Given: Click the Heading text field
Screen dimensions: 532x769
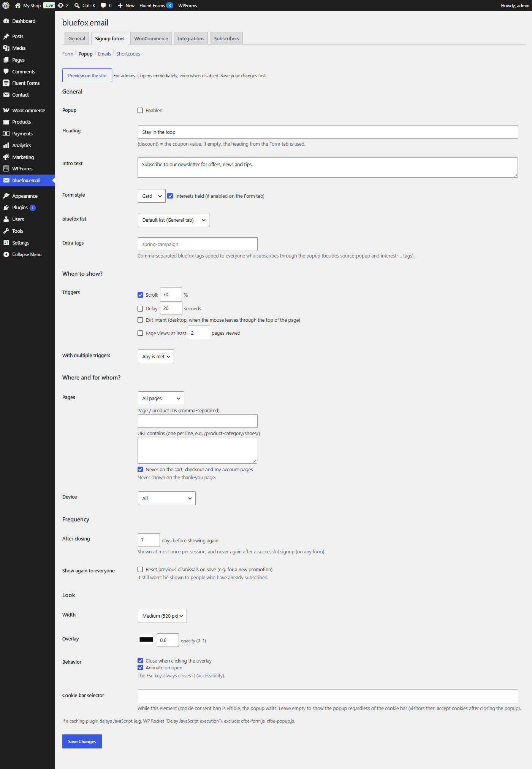Looking at the screenshot, I should pyautogui.click(x=328, y=132).
